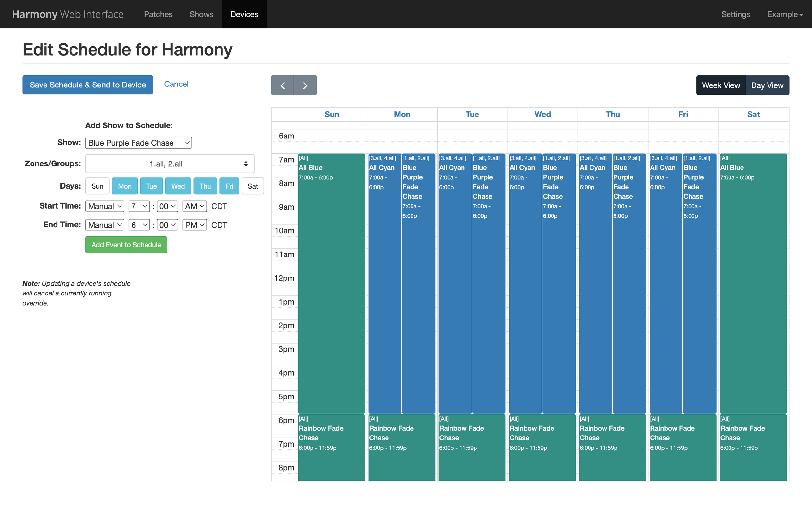This screenshot has height=508, width=812.
Task: Switch to Shows nav tab
Action: (201, 14)
